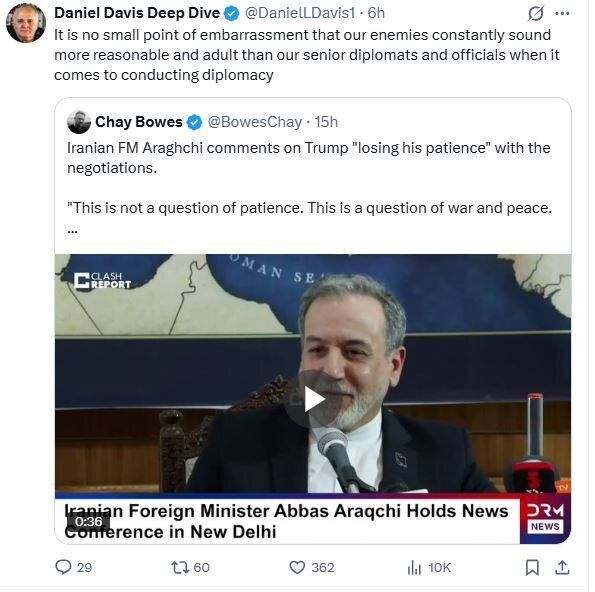
Task: Bookmark this post
Action: point(532,568)
